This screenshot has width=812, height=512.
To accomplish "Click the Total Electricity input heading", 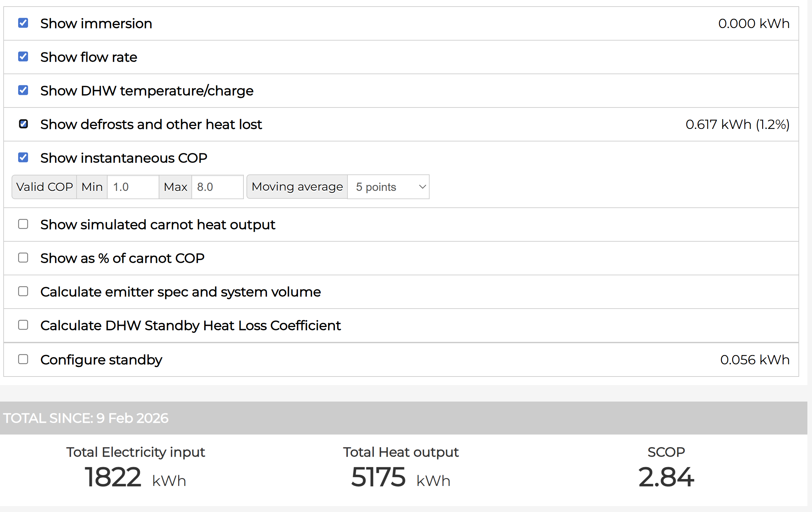I will [x=136, y=452].
